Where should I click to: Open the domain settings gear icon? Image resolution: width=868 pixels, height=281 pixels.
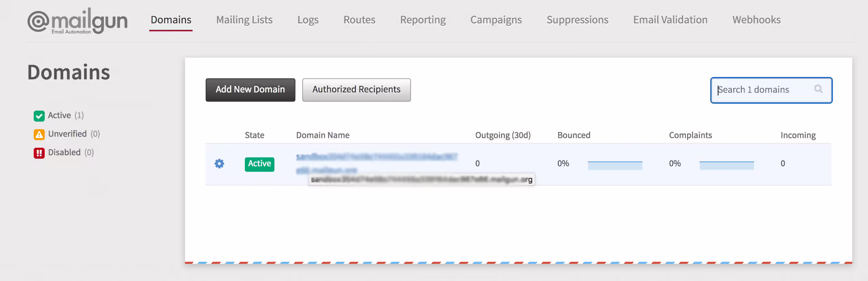coord(219,164)
